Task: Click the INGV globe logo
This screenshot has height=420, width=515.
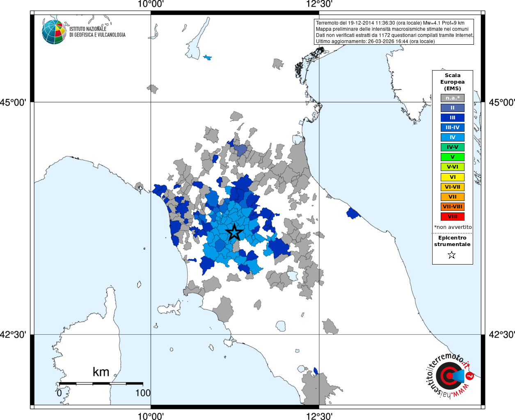Action: [x=54, y=32]
